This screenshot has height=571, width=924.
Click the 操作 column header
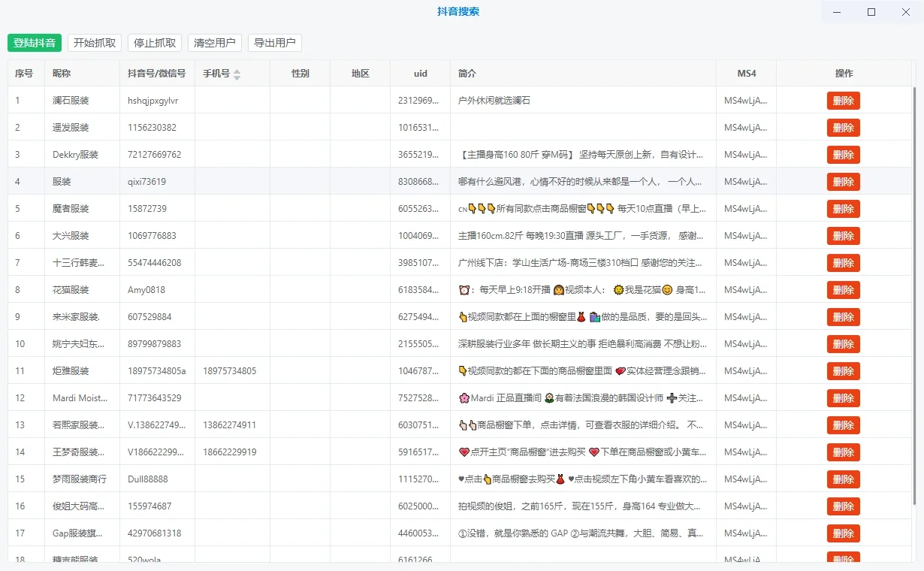coord(844,74)
